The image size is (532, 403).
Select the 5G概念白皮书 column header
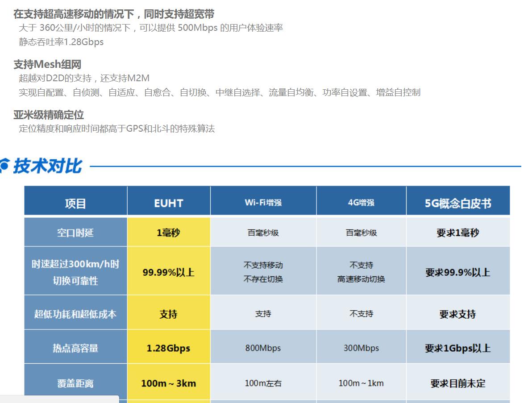coord(457,203)
